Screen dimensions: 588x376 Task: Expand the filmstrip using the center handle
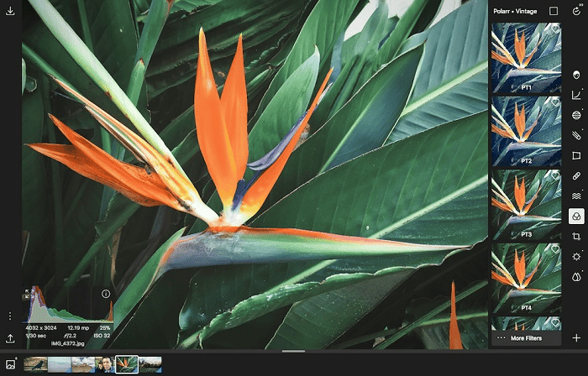pos(293,351)
